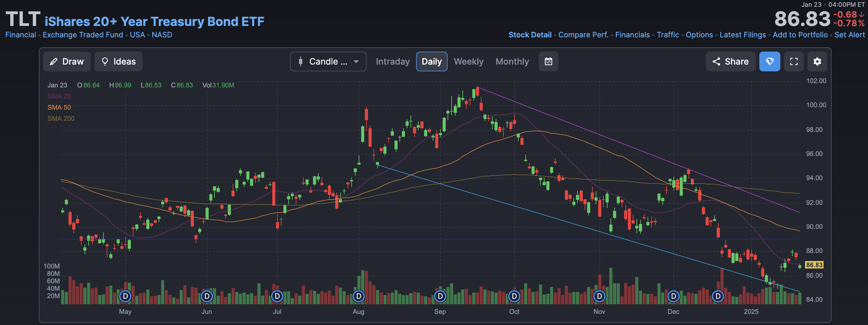The image size is (868, 325).
Task: Switch to the Intraday timeframe
Action: click(393, 61)
